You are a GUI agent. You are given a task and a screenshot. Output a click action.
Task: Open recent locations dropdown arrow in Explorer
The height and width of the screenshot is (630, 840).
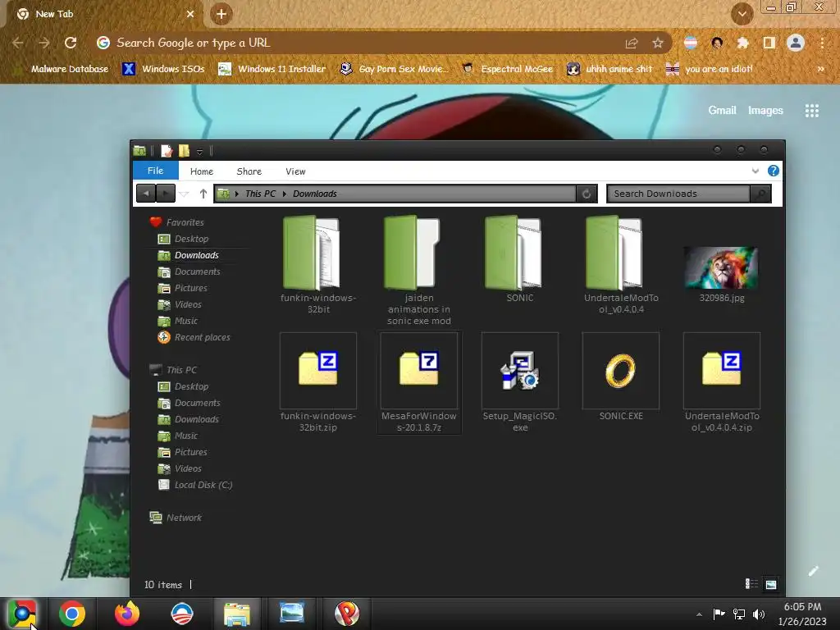184,194
